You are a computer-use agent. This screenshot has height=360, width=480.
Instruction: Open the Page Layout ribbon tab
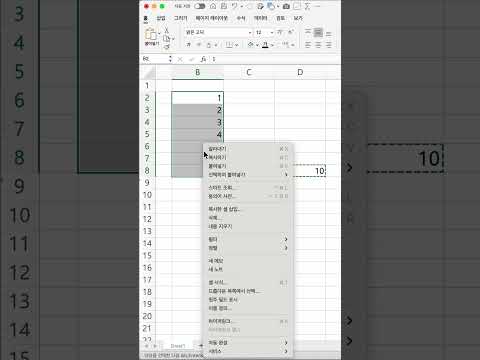coord(211,18)
